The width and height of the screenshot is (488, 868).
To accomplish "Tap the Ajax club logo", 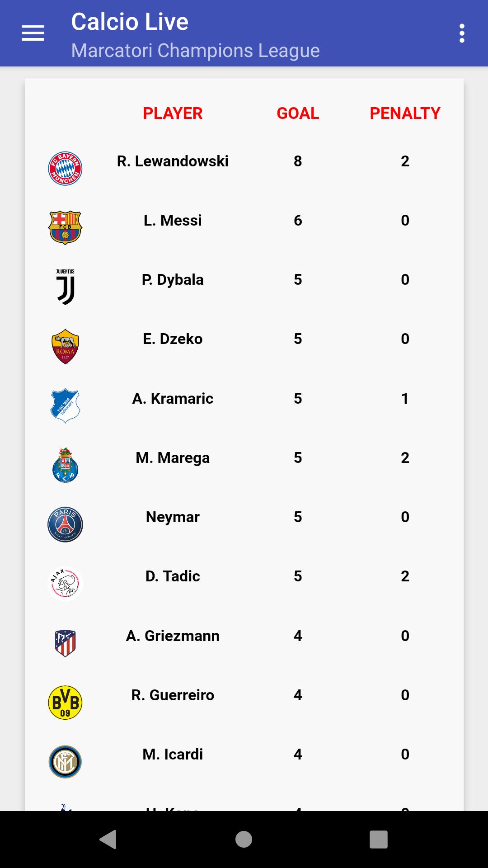I will (x=65, y=584).
